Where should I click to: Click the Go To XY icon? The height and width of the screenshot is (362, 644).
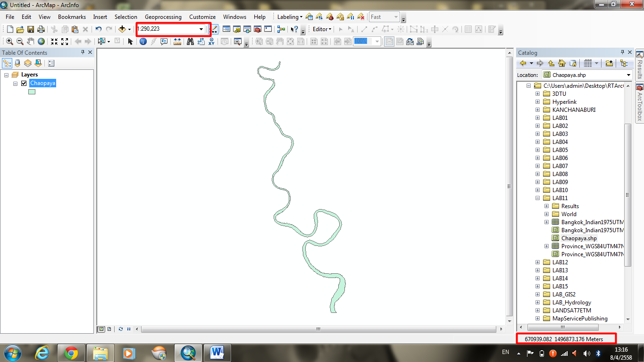[x=211, y=42]
